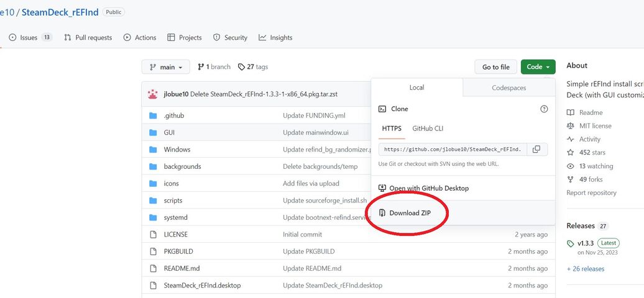Click the Update FUNDING.yml commit message
This screenshot has height=298, width=644.
[314, 115]
